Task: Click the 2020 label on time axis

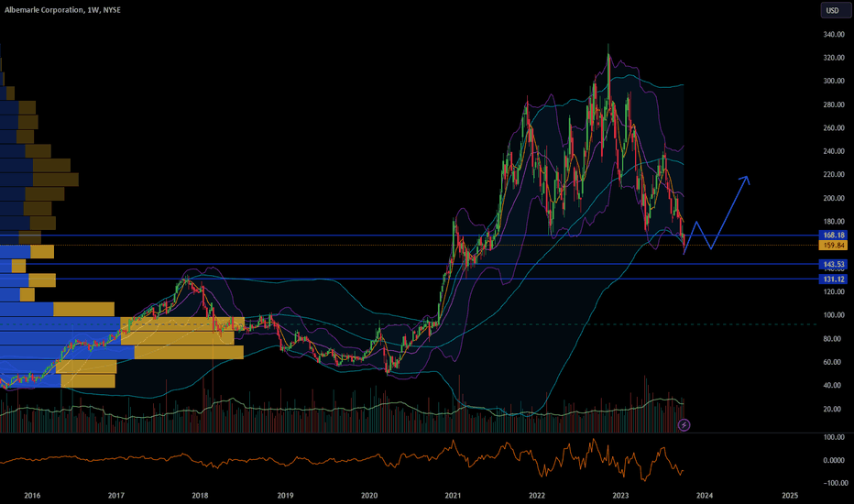Action: (x=369, y=495)
